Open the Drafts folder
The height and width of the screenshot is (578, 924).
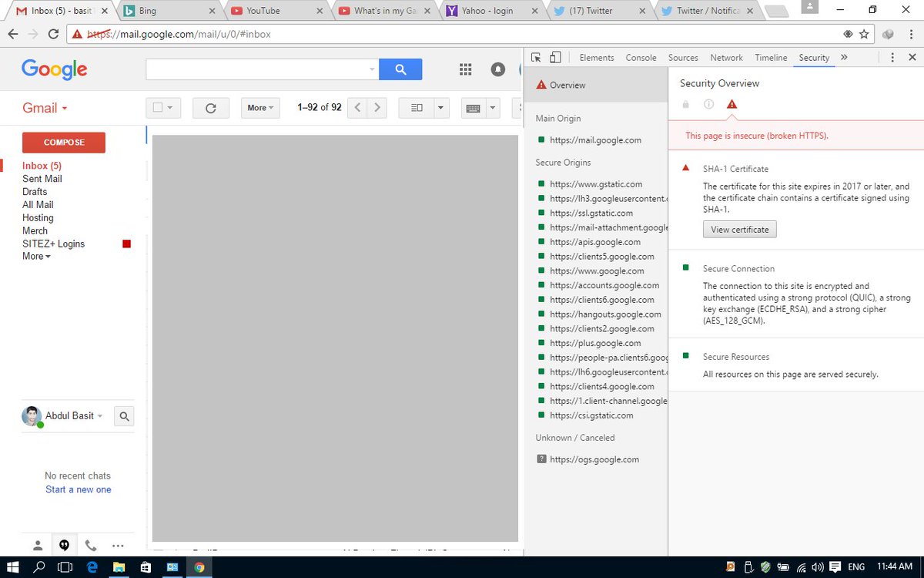click(x=35, y=192)
